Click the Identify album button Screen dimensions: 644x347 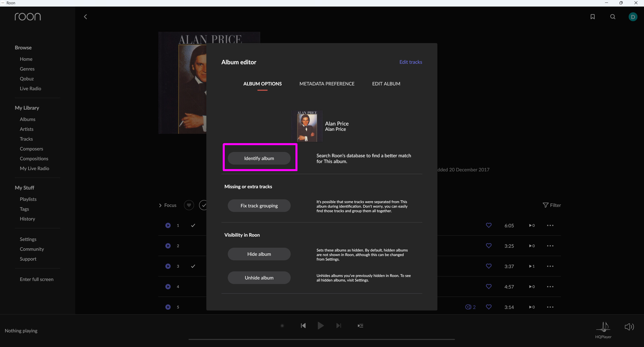[259, 158]
